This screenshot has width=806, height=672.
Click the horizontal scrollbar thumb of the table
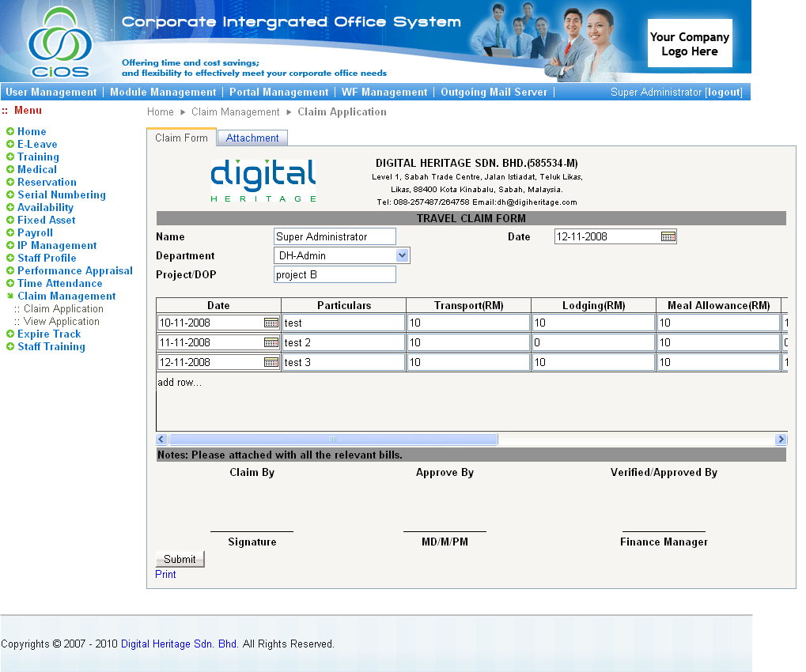[x=333, y=440]
